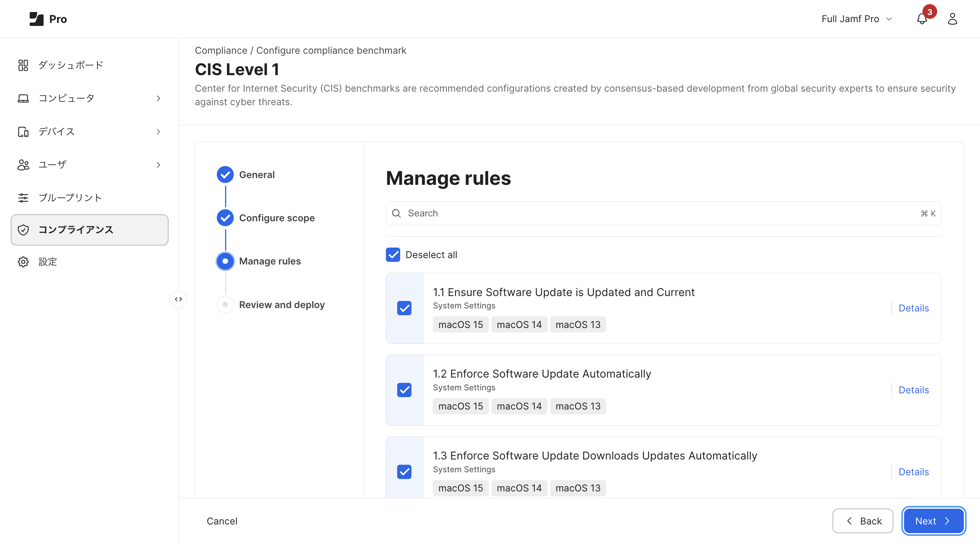This screenshot has width=980, height=544.
Task: Click the Next button
Action: pyautogui.click(x=933, y=521)
